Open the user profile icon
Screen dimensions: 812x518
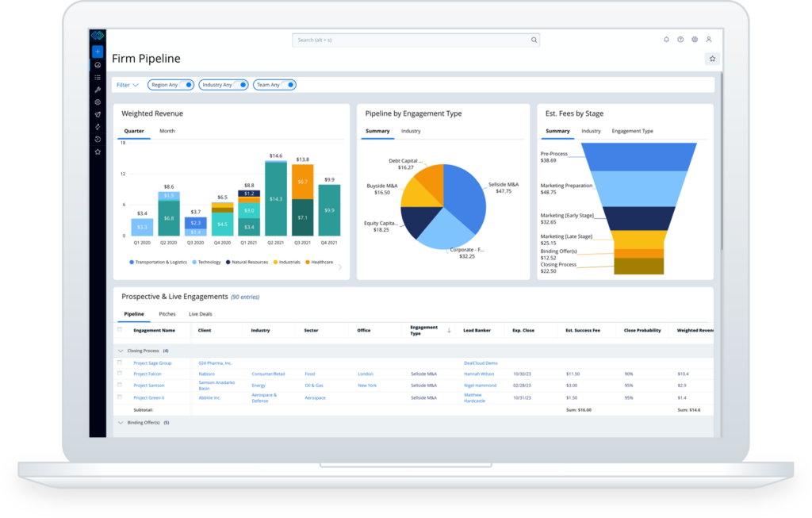(709, 40)
